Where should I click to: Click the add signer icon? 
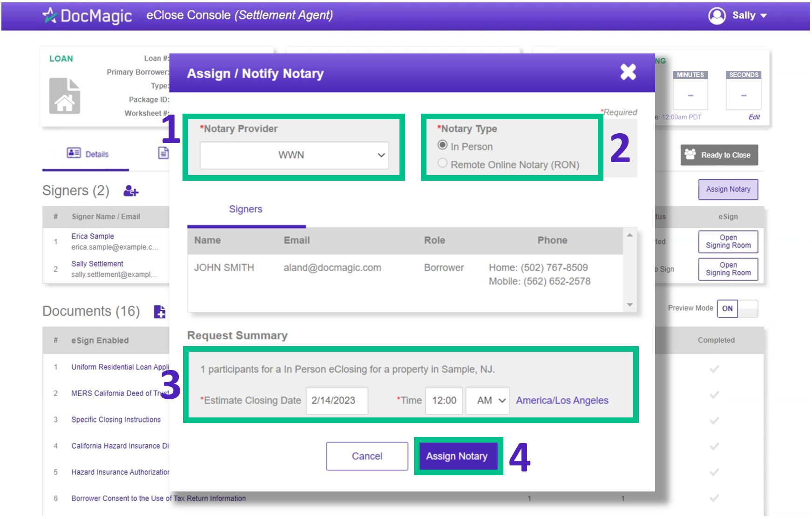pyautogui.click(x=131, y=191)
